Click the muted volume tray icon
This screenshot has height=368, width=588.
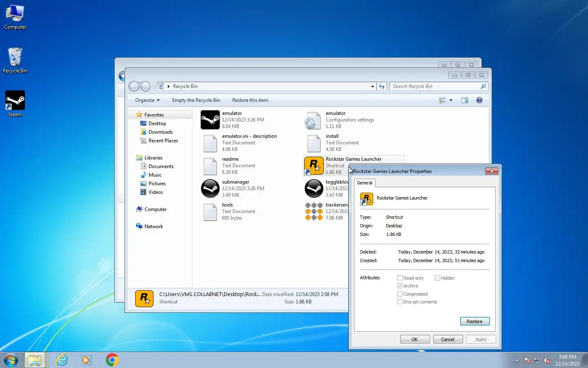click(x=547, y=360)
